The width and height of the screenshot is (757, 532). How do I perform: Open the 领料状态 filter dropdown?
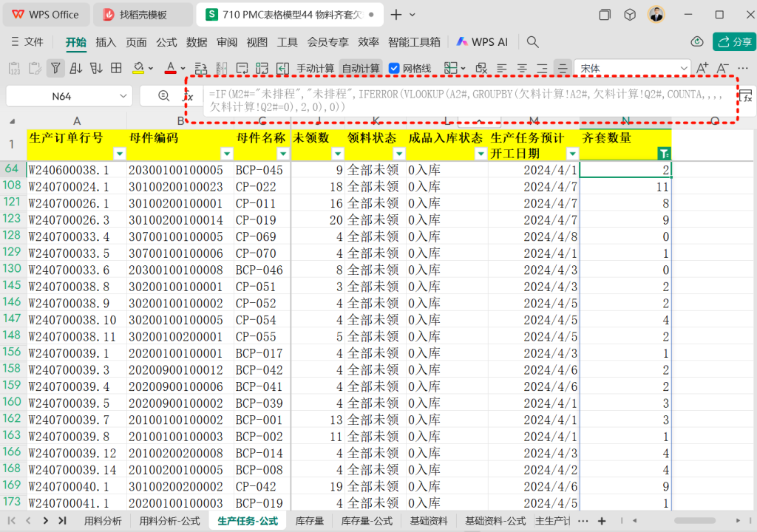pos(398,154)
